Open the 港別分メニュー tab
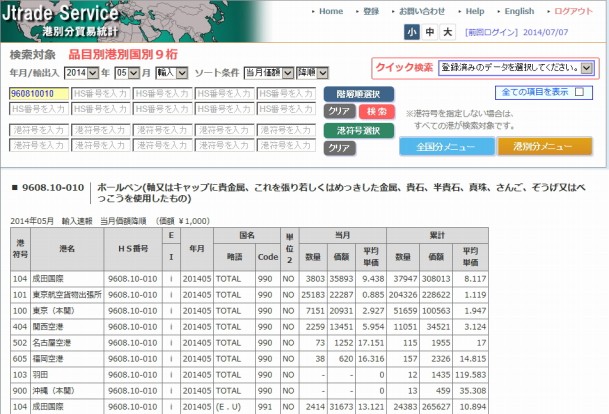This screenshot has width=609, height=414. point(544,146)
